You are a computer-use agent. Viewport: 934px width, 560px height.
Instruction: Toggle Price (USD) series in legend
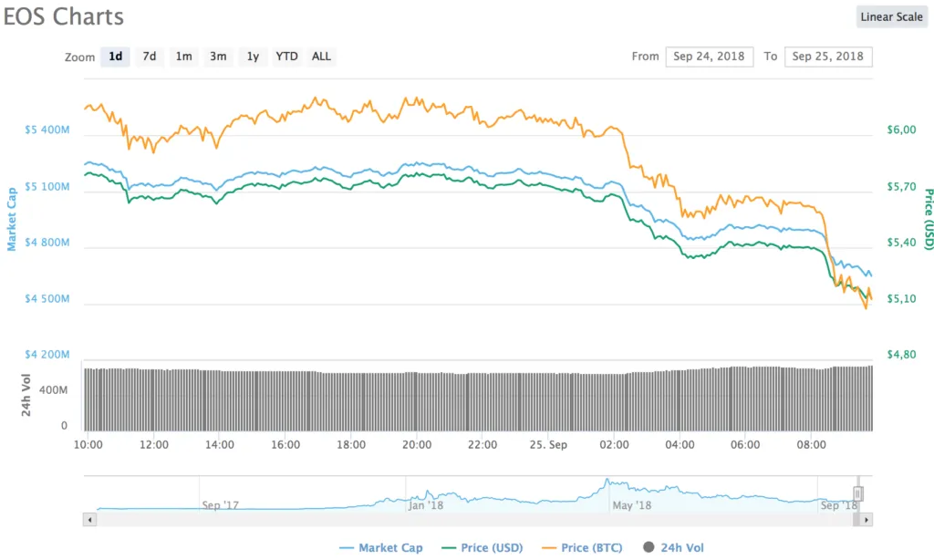pos(483,547)
